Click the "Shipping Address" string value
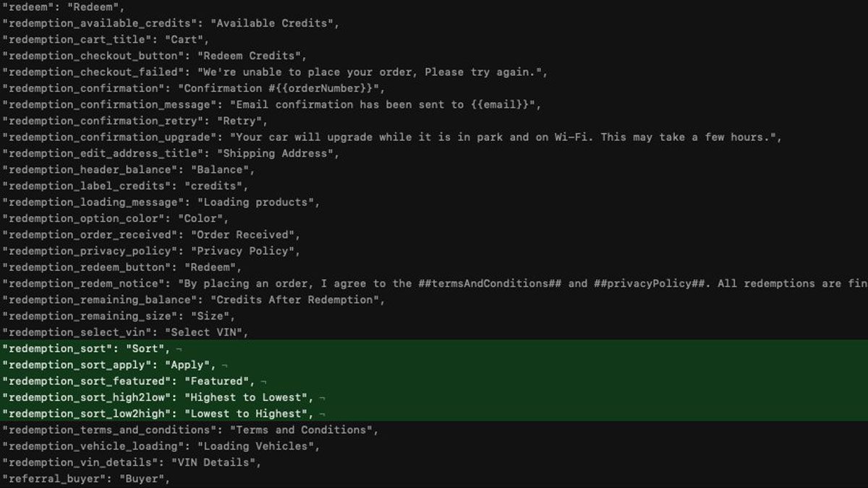 click(x=271, y=153)
